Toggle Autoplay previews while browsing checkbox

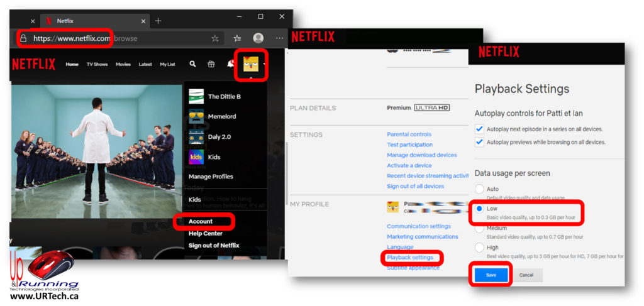tap(480, 142)
